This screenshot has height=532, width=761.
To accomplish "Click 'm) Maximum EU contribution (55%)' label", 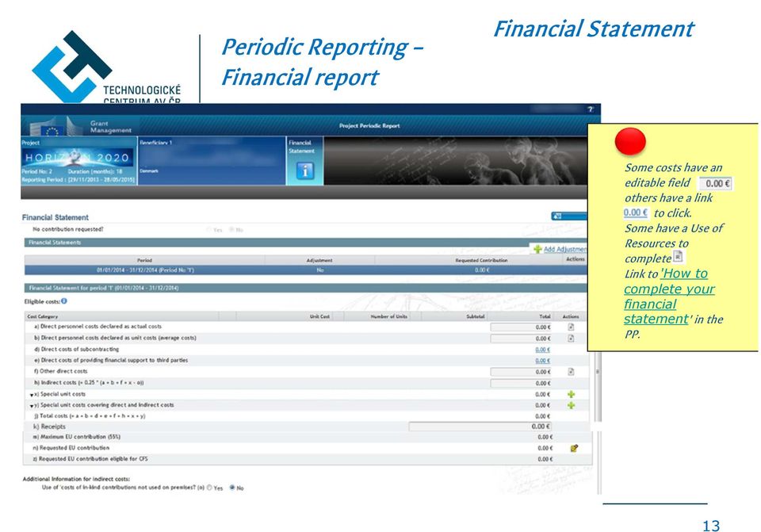I will pyautogui.click(x=77, y=437).
